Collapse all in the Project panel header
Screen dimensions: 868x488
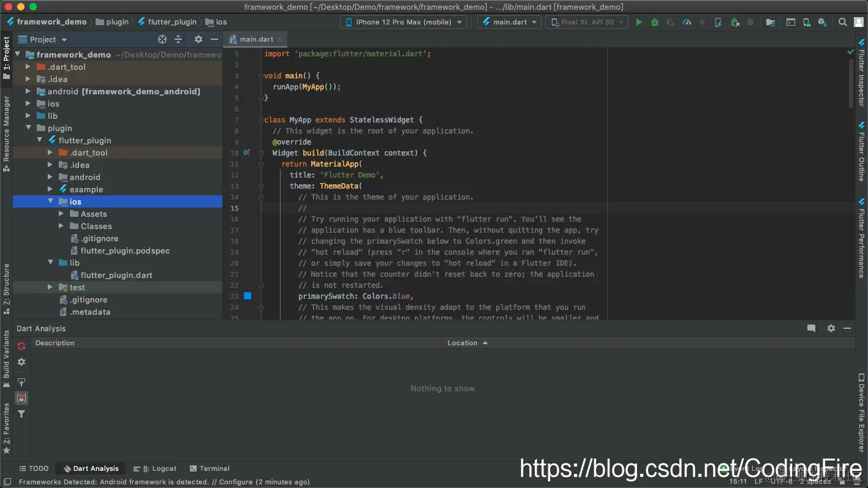pos(178,39)
